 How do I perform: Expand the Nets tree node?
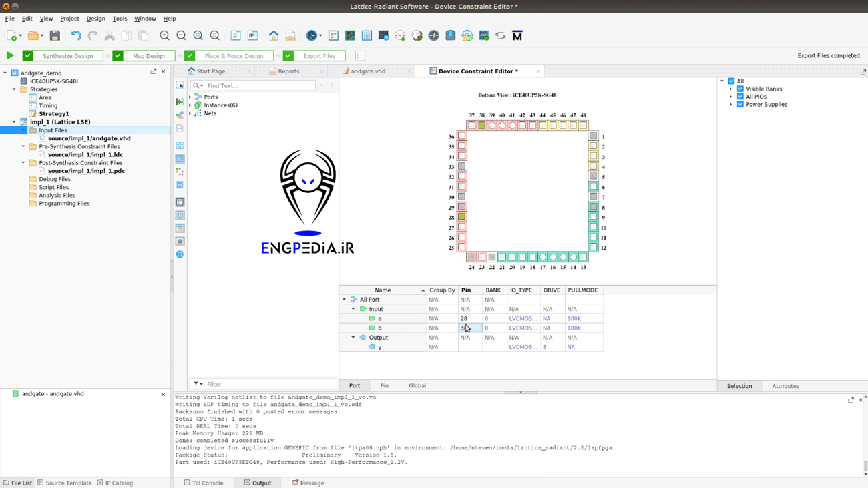(x=190, y=113)
